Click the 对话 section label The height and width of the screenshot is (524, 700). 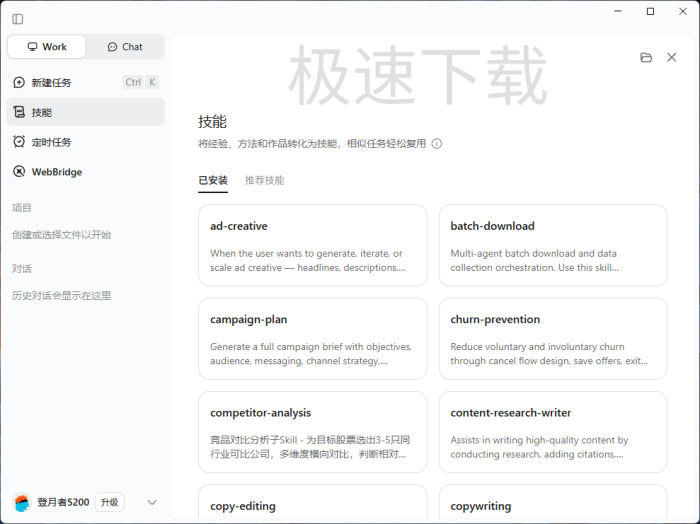click(21, 269)
